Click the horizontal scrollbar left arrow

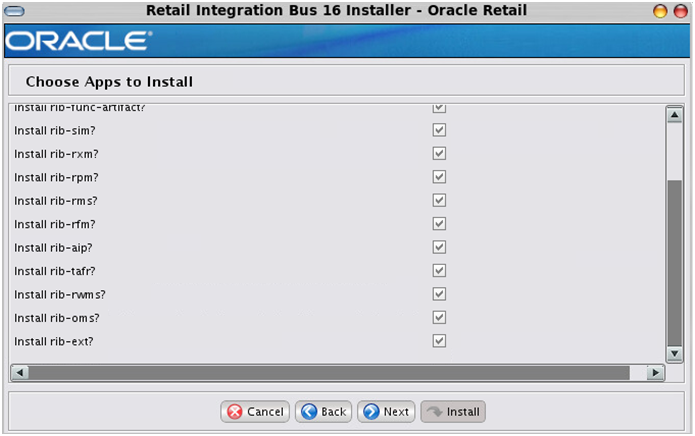coord(20,373)
